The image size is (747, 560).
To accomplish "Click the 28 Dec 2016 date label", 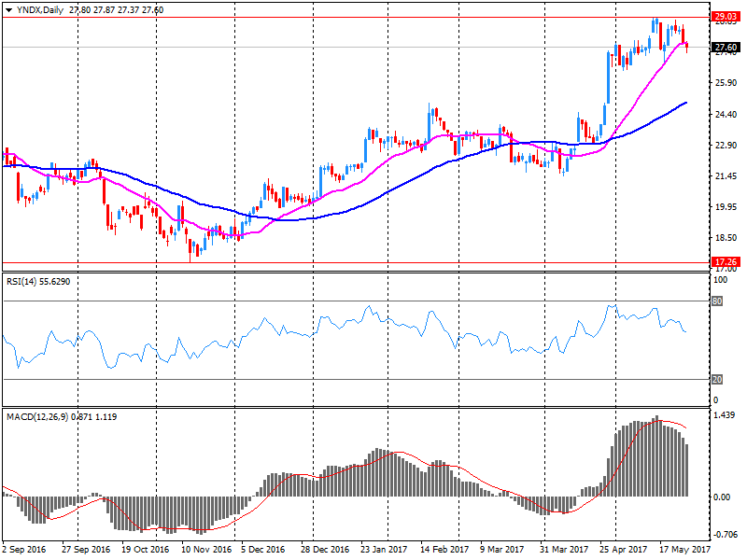I will (325, 550).
